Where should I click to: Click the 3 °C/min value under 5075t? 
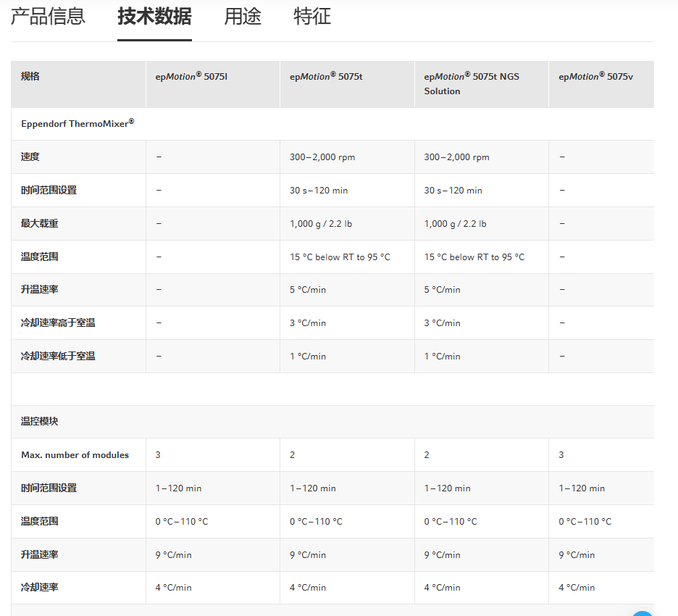coord(308,323)
